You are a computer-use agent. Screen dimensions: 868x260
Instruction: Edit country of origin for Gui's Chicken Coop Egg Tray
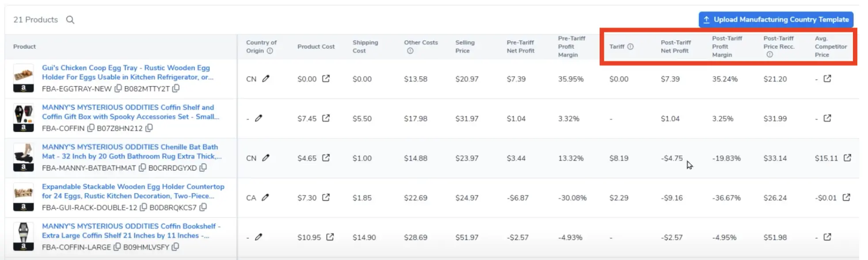[266, 79]
